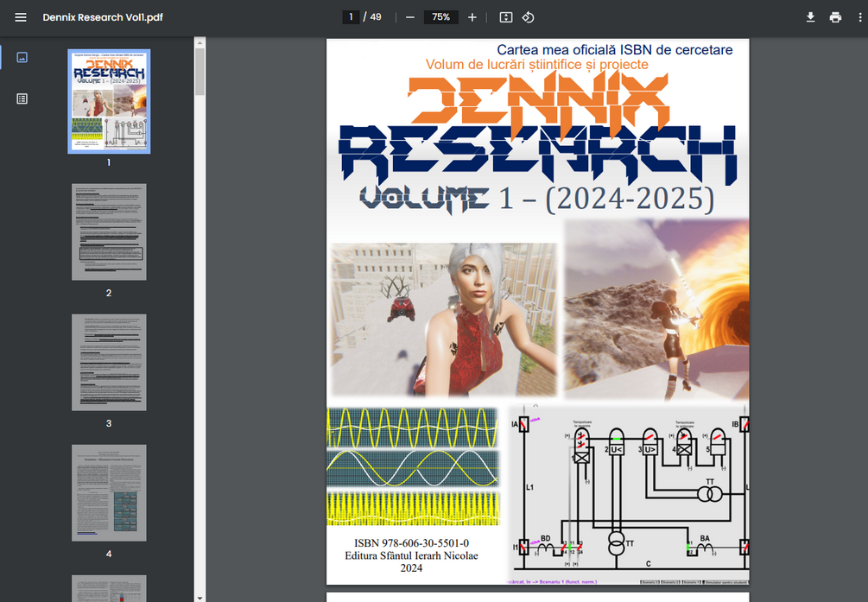
Task: Select page 3 thumbnail
Action: 109,363
